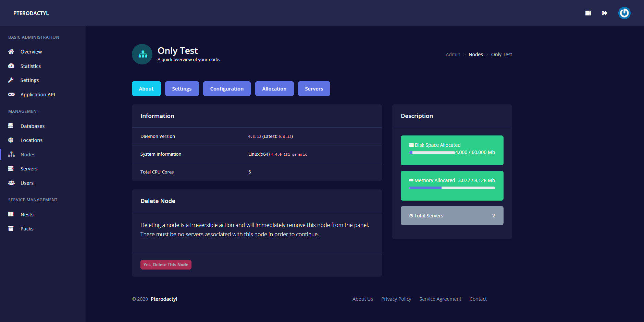Click the 3,072 / 8,128 Mb memory value
This screenshot has height=322, width=644.
pos(476,180)
